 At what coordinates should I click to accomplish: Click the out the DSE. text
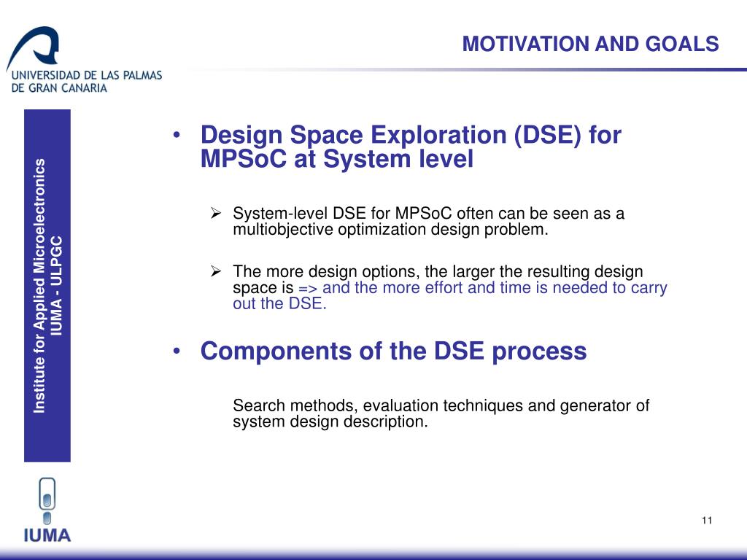click(x=279, y=303)
